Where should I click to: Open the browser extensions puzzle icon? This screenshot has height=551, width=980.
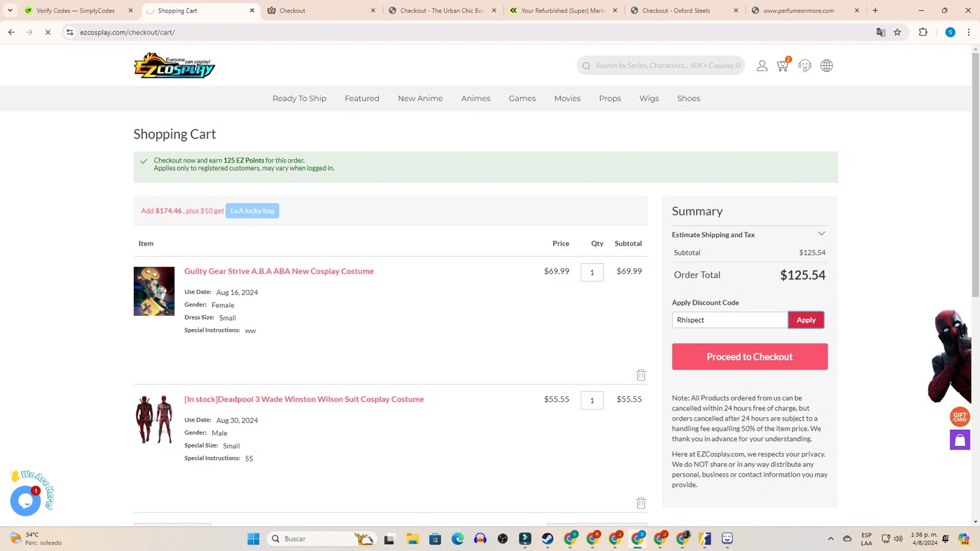pyautogui.click(x=923, y=32)
